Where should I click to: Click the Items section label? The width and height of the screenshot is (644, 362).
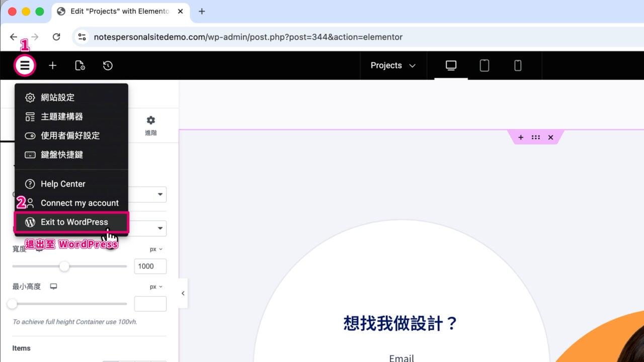pyautogui.click(x=21, y=348)
